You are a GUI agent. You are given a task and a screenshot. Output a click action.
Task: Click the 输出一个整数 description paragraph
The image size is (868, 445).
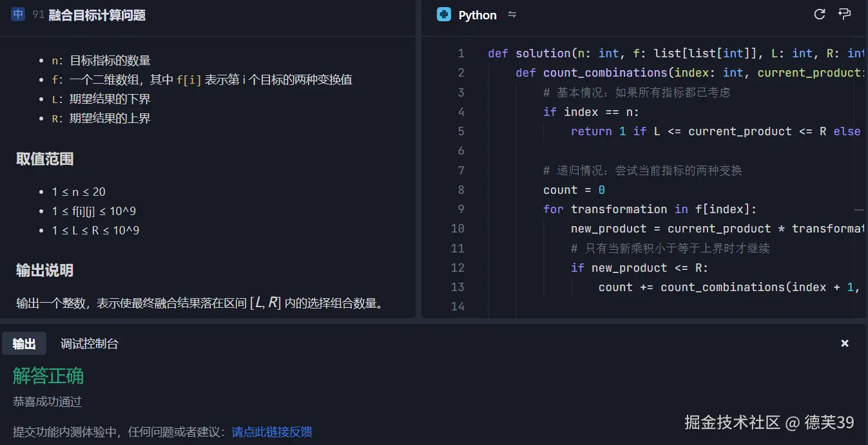pyautogui.click(x=201, y=303)
